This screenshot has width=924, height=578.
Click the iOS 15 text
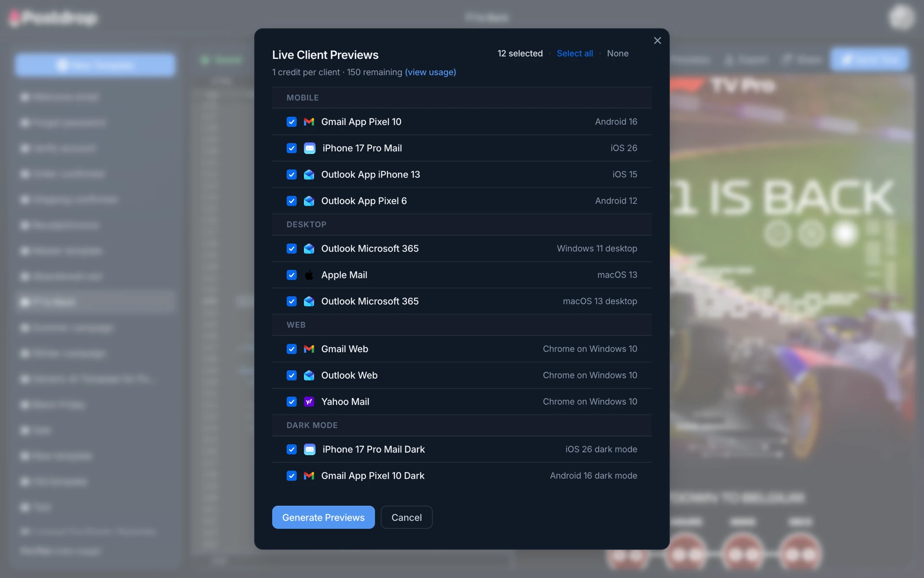[x=625, y=174]
